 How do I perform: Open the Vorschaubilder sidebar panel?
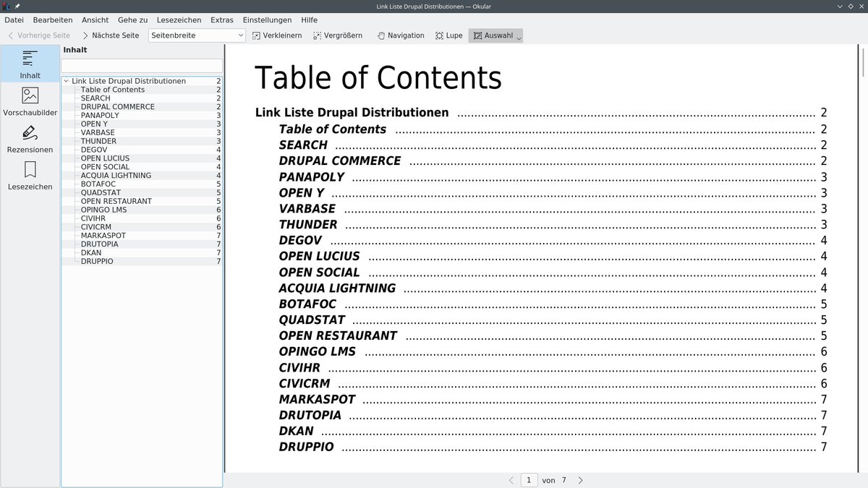30,100
